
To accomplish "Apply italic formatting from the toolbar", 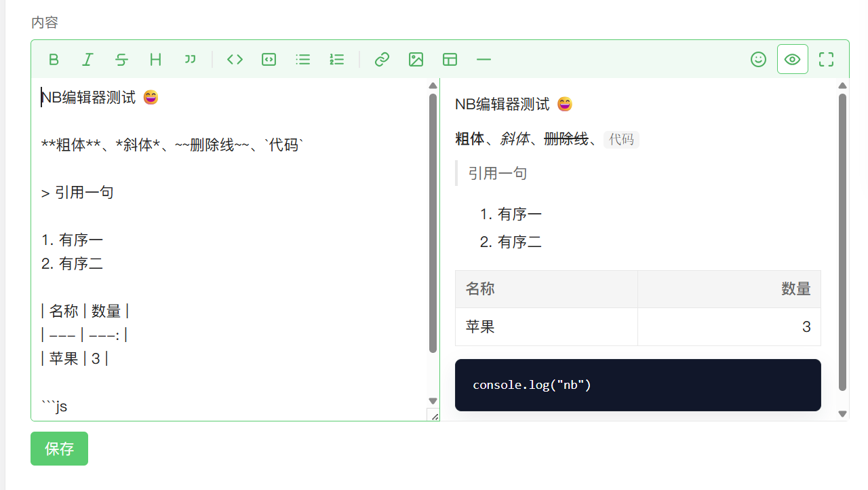I will coord(87,60).
